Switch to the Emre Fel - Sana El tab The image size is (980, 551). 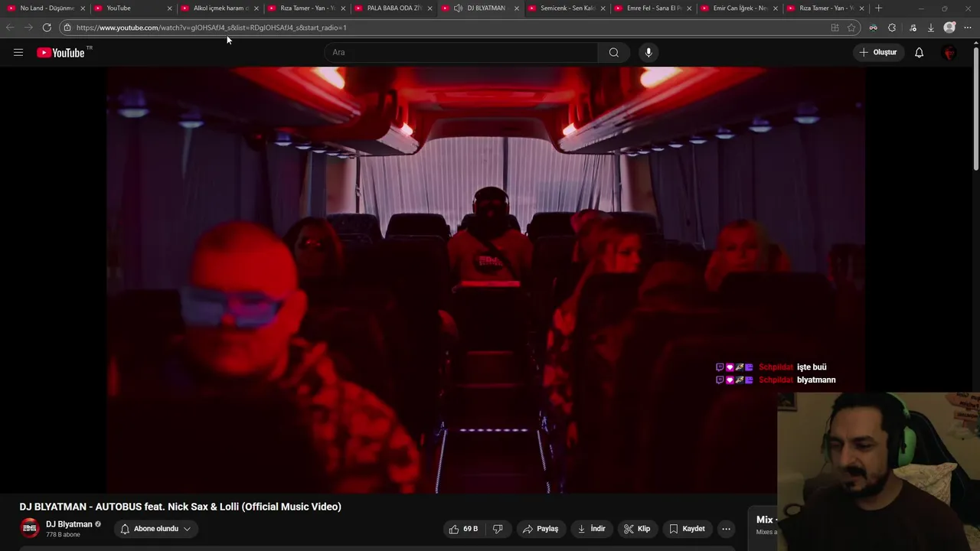coord(654,8)
